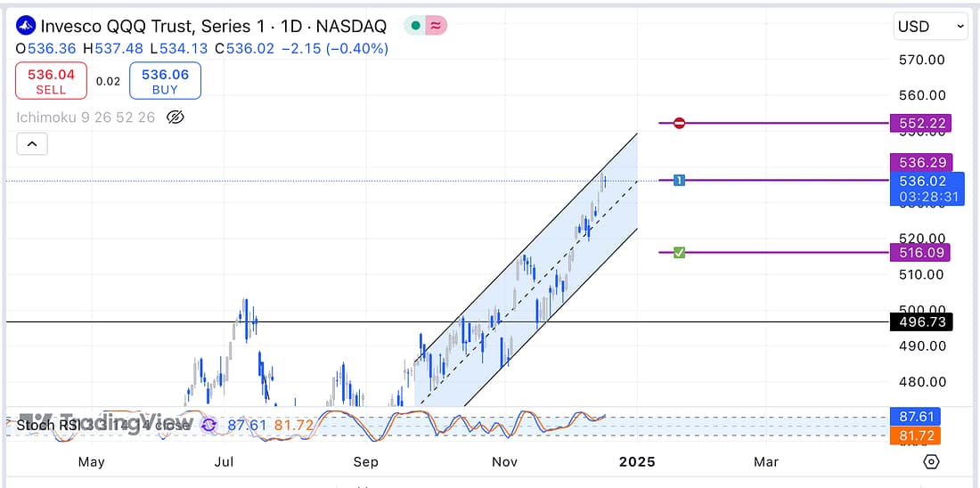Click the Invesco QQQ symbol logo
This screenshot has height=488, width=980.
(27, 27)
